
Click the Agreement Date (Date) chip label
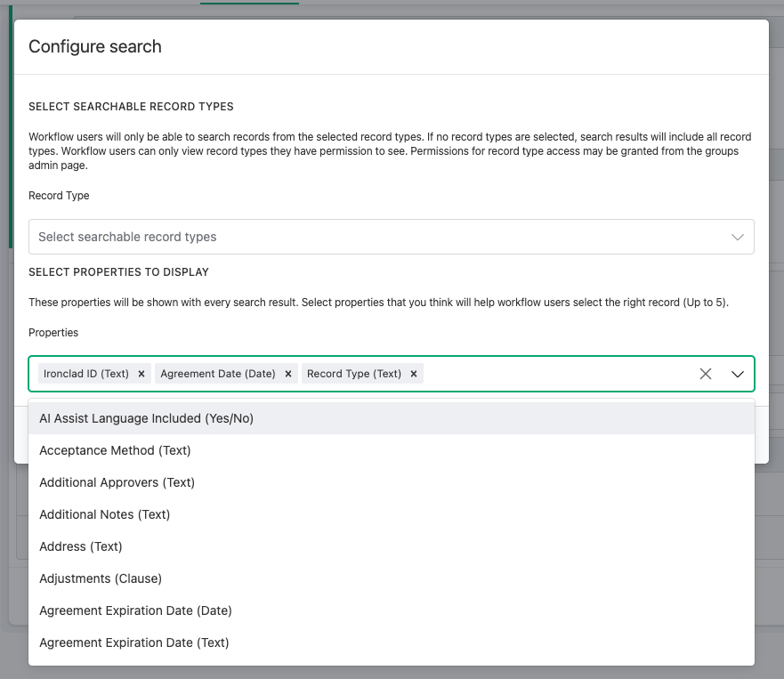click(218, 374)
